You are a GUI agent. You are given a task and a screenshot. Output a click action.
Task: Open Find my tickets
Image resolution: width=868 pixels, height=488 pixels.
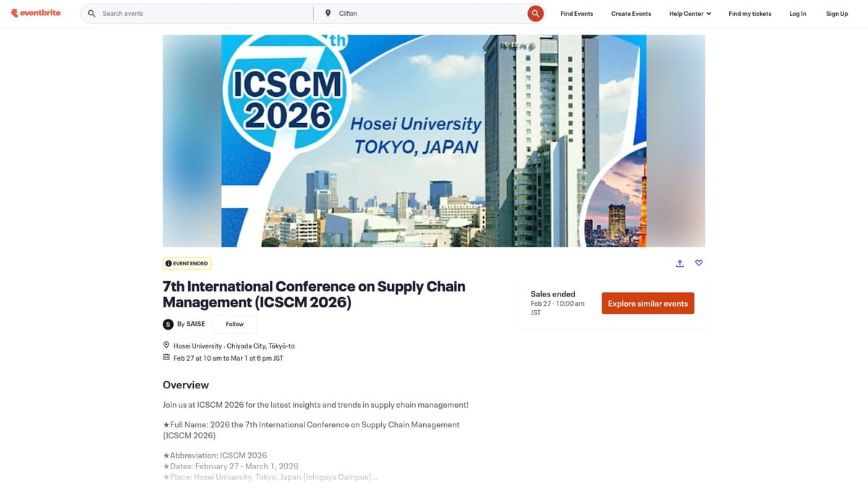point(749,12)
